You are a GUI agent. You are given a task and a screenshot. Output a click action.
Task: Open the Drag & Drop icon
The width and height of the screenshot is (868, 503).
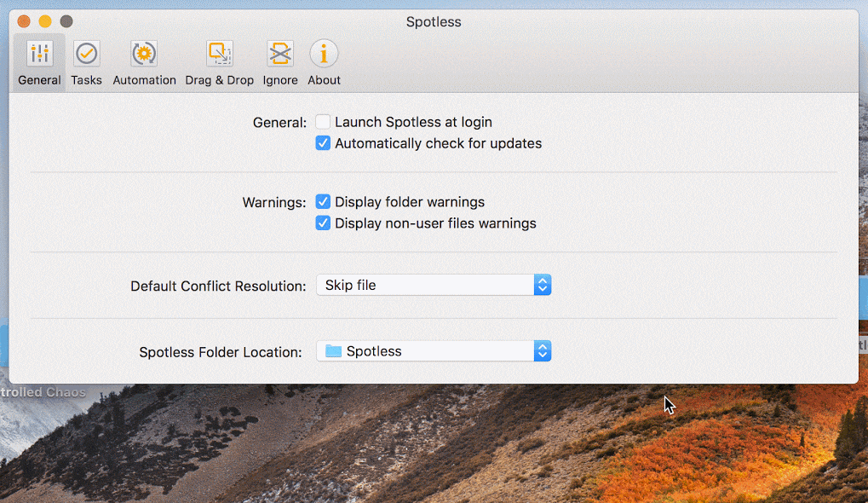tap(219, 54)
